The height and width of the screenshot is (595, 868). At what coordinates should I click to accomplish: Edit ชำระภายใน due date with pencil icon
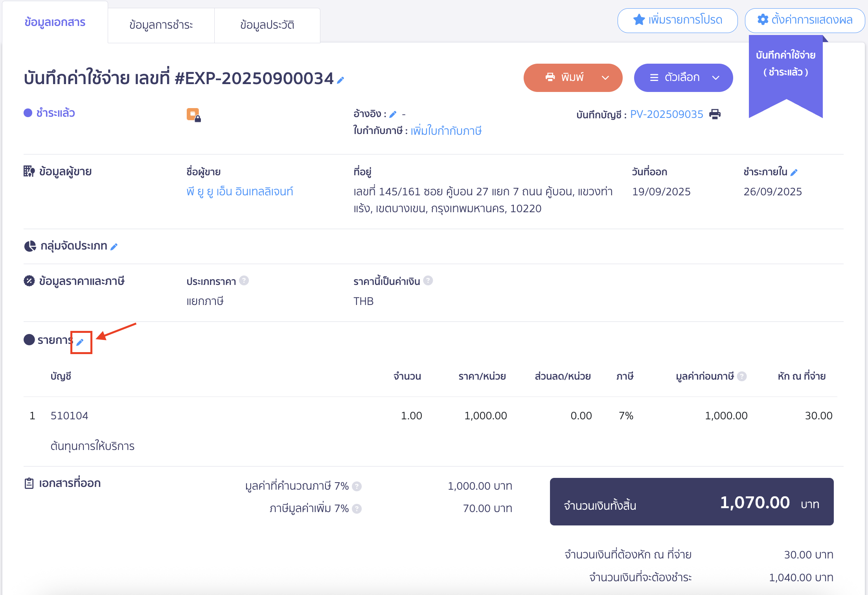point(794,171)
